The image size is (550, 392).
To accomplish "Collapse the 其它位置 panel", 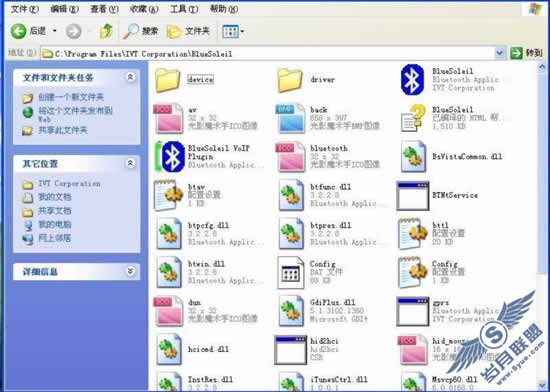I will pos(130,163).
